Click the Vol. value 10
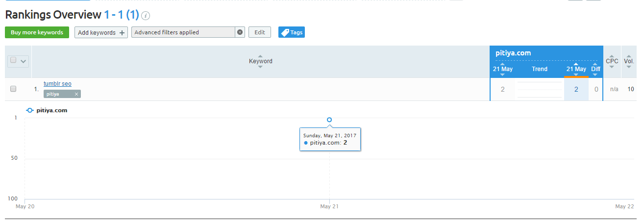 [x=631, y=89]
